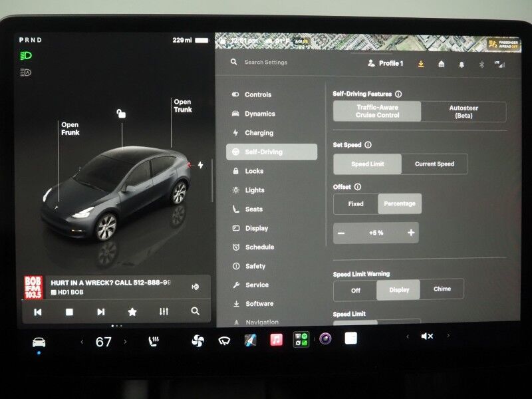
Task: Click Offset info icon
Action: pyautogui.click(x=358, y=187)
